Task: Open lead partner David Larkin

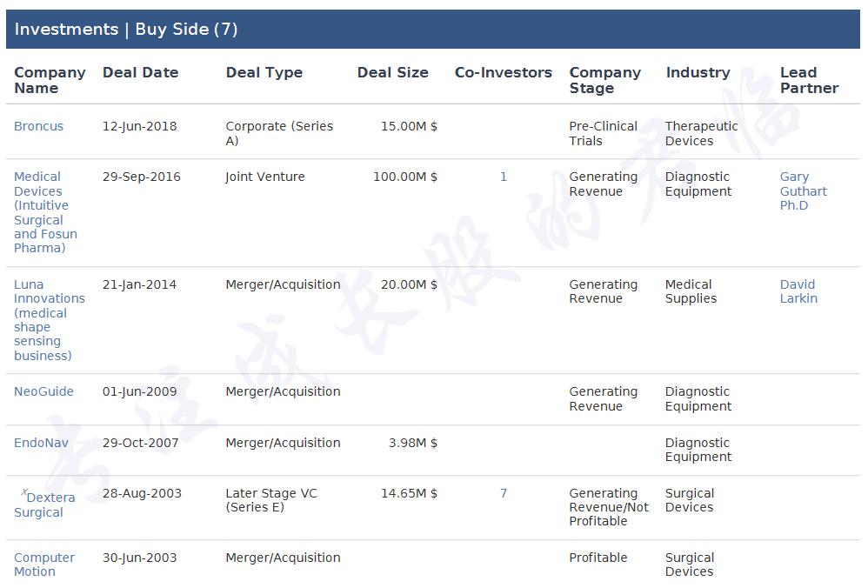Action: tap(798, 291)
